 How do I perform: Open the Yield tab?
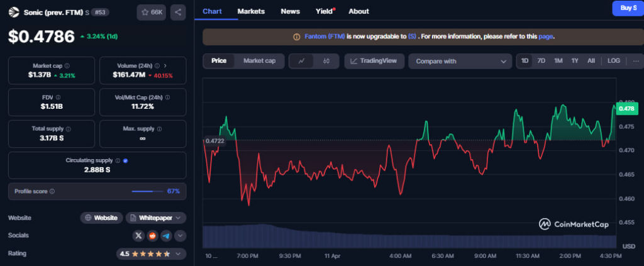324,11
